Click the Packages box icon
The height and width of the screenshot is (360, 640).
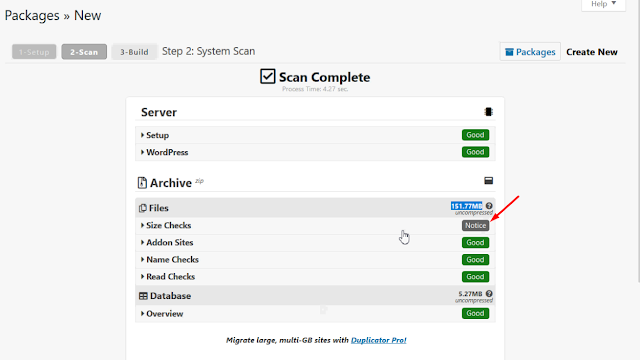coord(509,52)
